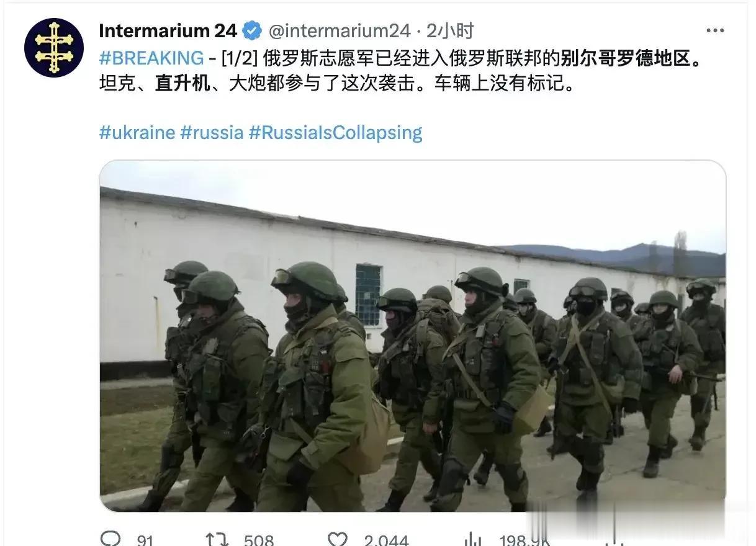
Task: Like the tweet with the heart icon
Action: [338, 540]
